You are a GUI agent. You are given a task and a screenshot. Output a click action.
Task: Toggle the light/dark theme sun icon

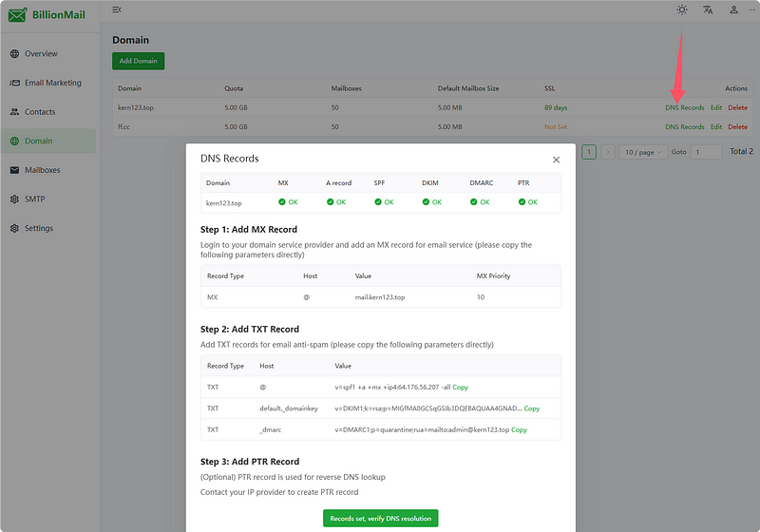click(x=681, y=9)
